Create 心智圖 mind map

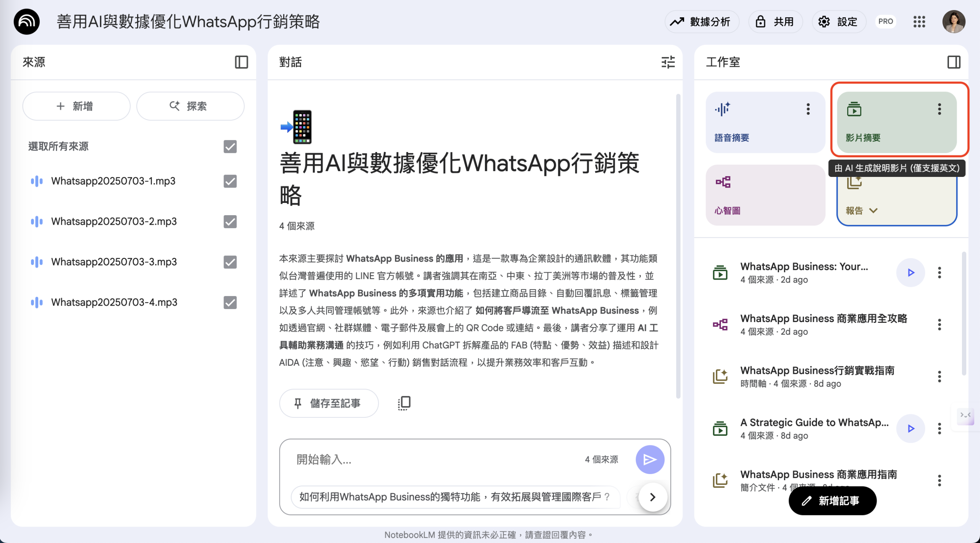765,195
